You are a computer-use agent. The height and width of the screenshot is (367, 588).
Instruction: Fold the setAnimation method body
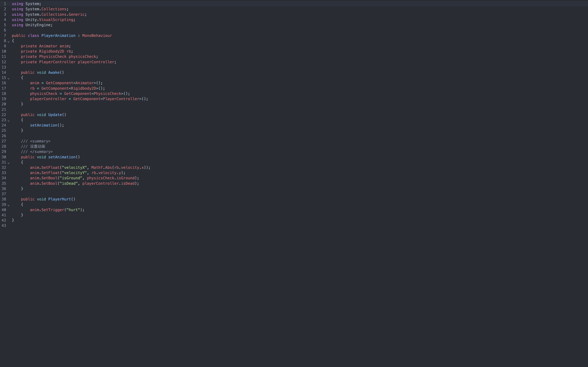coord(9,163)
